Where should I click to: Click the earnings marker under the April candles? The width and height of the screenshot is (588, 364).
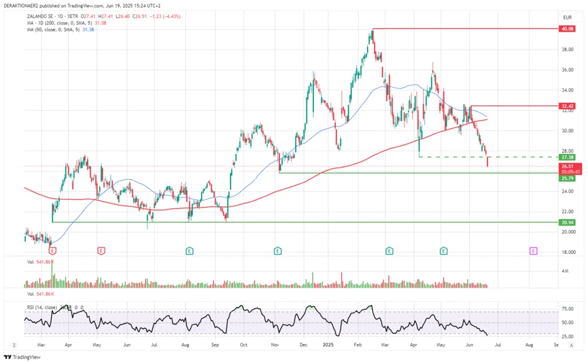point(52,251)
